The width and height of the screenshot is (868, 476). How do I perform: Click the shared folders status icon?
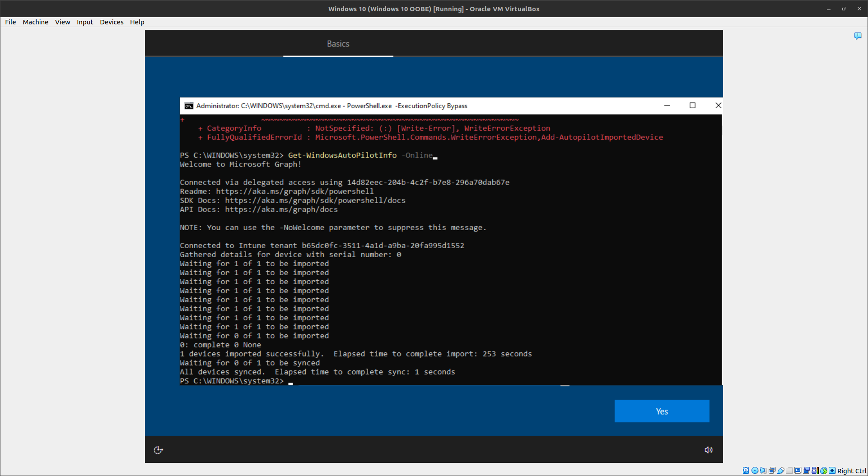pos(789,471)
